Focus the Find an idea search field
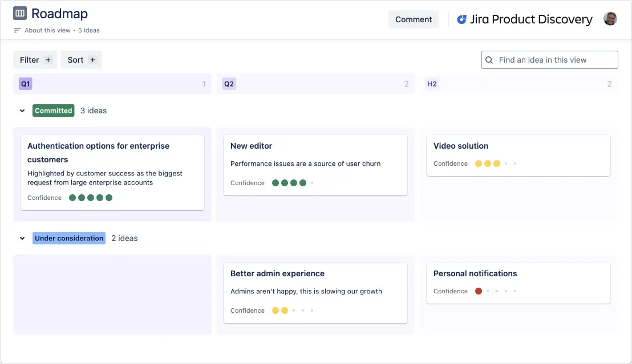This screenshot has height=364, width=632. tap(550, 60)
